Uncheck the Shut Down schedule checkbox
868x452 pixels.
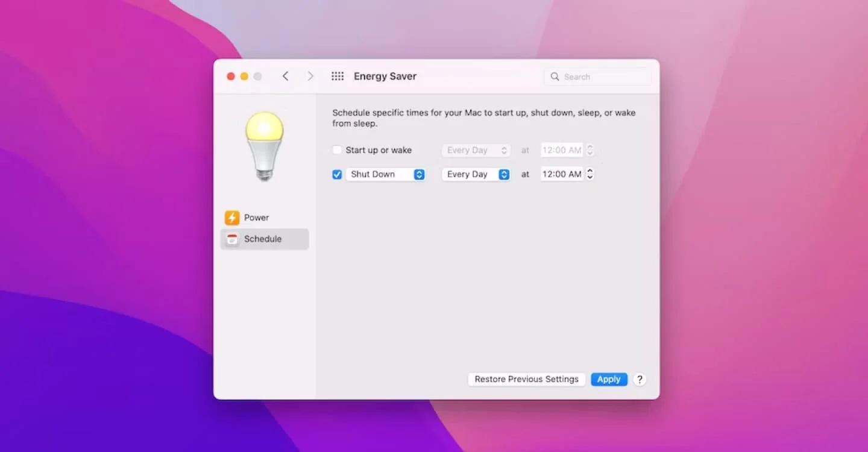tap(337, 174)
